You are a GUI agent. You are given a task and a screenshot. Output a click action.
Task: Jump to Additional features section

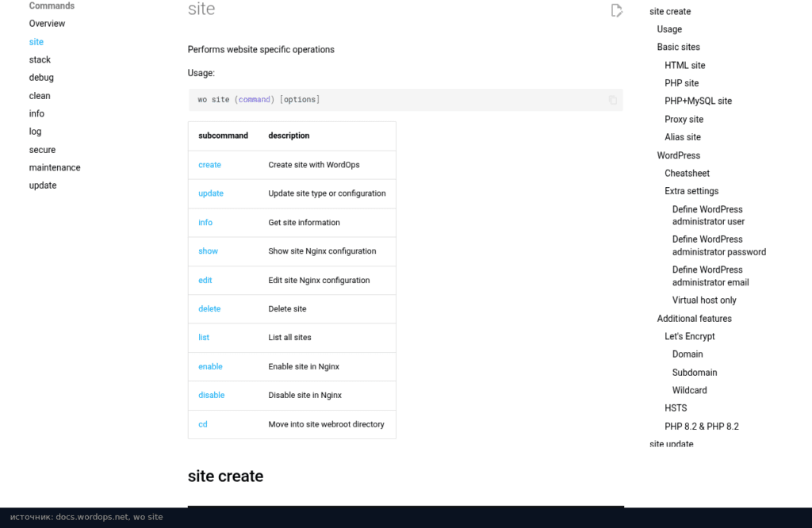click(695, 319)
